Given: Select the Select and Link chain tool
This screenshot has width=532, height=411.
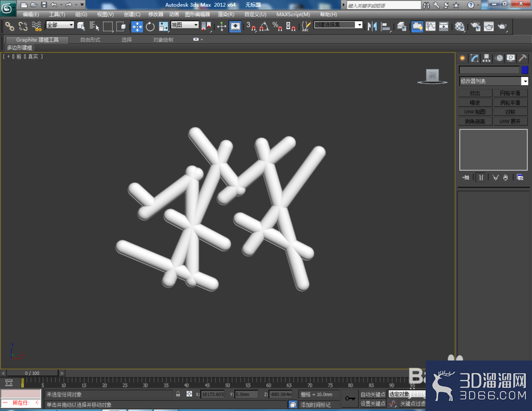Looking at the screenshot, I should tap(10, 27).
